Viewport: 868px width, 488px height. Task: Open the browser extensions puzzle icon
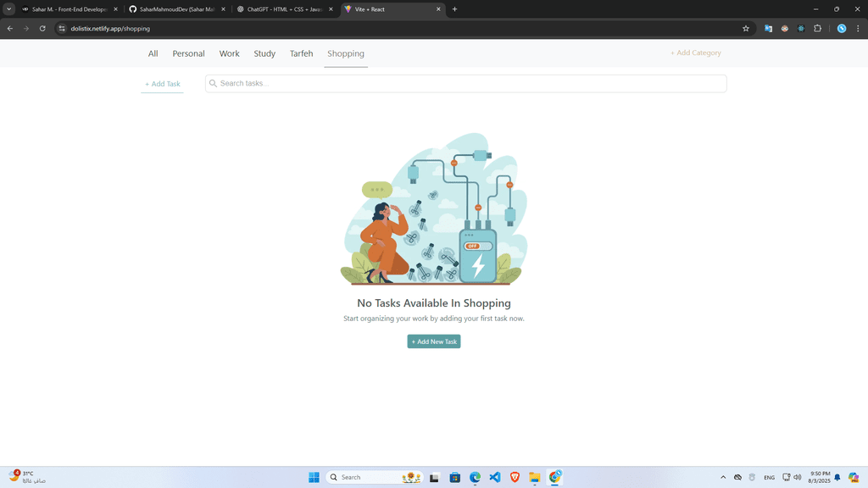pyautogui.click(x=817, y=28)
